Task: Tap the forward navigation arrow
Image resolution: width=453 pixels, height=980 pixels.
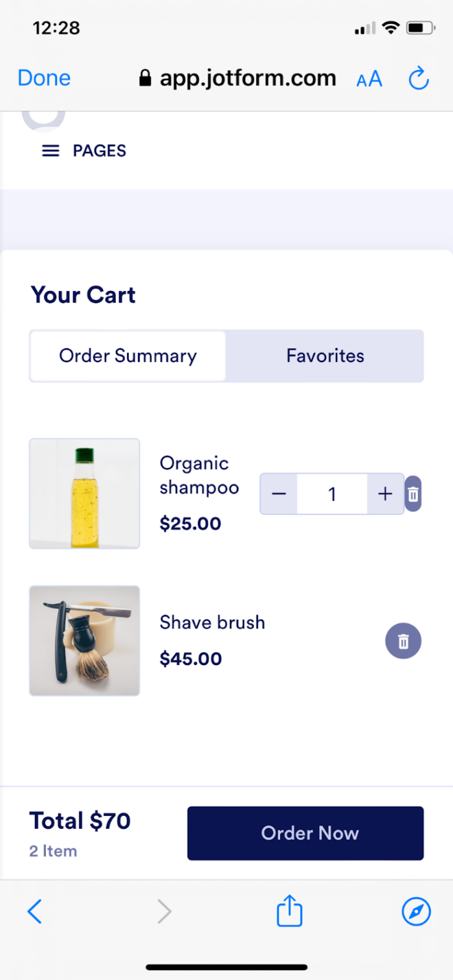Action: [x=165, y=911]
